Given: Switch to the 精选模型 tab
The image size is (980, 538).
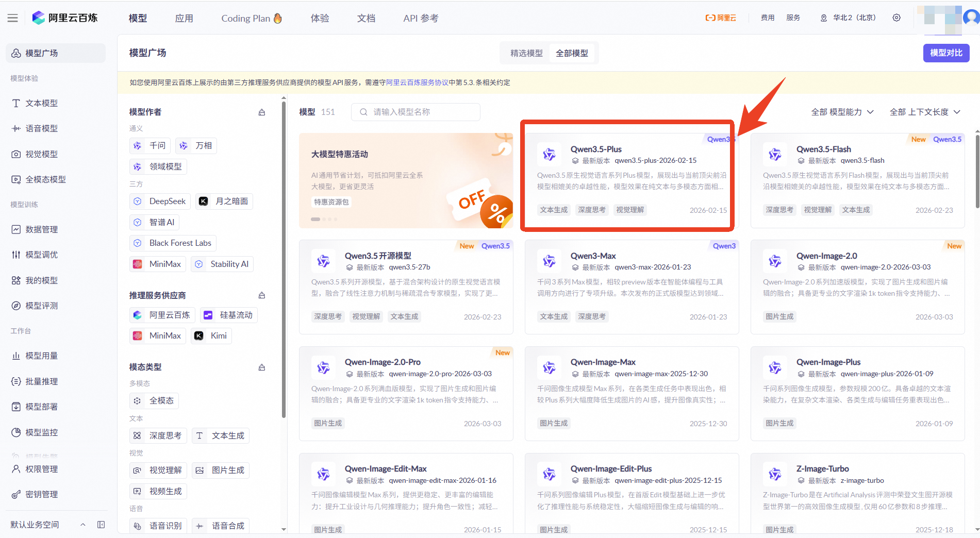Looking at the screenshot, I should coord(526,53).
